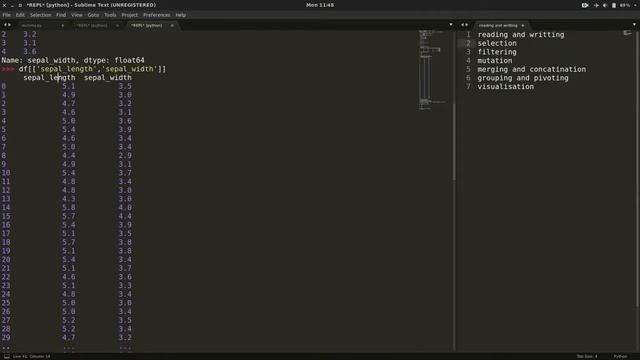
Task: Open right pane tab list dropdown
Action: coord(634,25)
